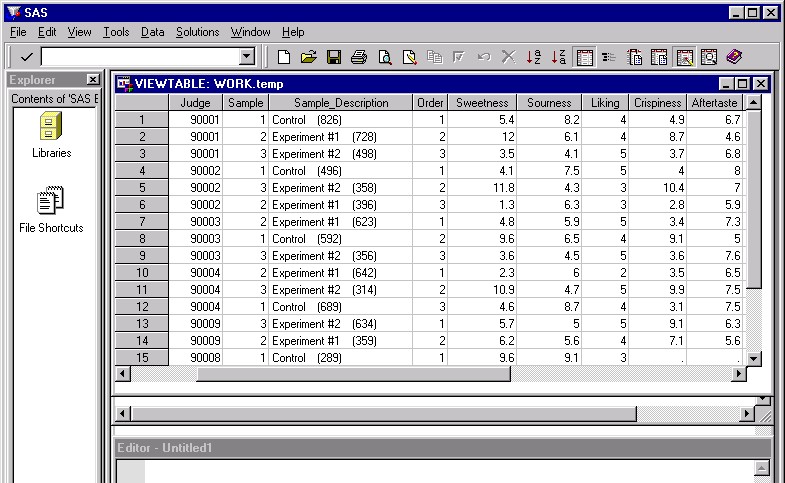Select row 5 using its row header
Image resolution: width=785 pixels, height=483 pixels.
tap(141, 187)
